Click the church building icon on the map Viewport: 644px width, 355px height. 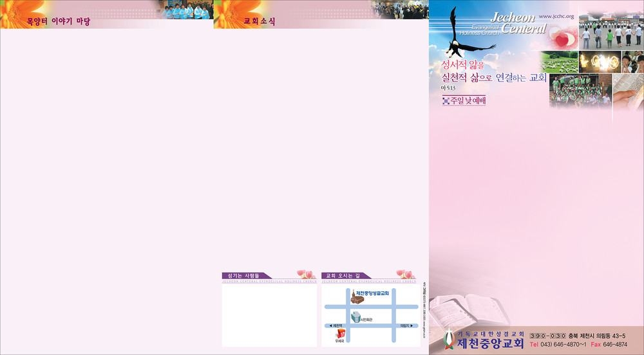(x=357, y=298)
